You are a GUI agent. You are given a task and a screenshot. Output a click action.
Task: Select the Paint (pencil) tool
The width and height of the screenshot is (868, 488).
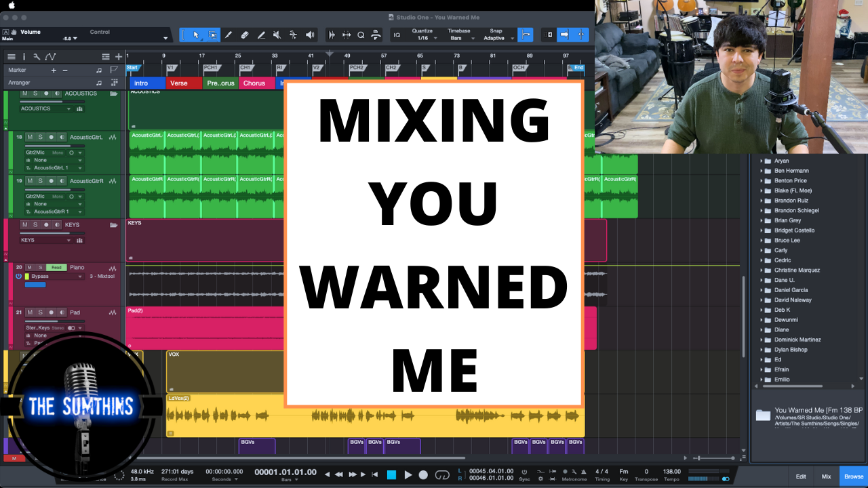tap(229, 35)
